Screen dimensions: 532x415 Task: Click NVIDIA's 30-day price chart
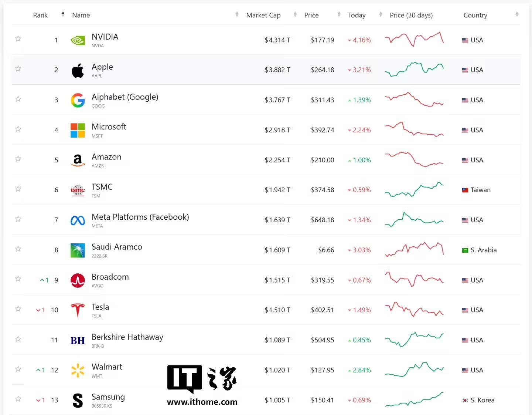[415, 40]
